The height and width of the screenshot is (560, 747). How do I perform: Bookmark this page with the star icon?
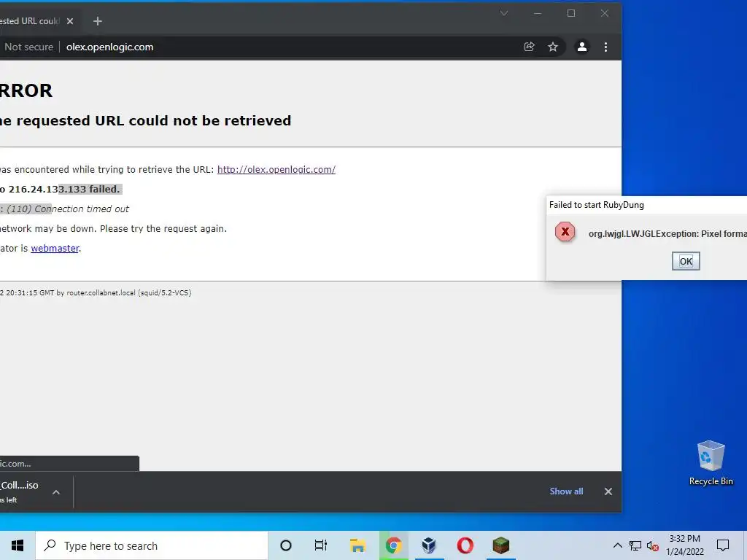click(x=553, y=47)
